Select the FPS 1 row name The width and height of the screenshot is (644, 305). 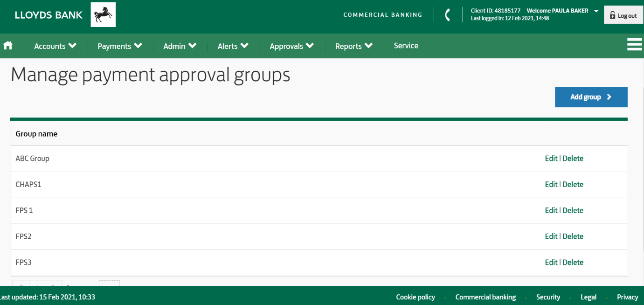coord(24,210)
